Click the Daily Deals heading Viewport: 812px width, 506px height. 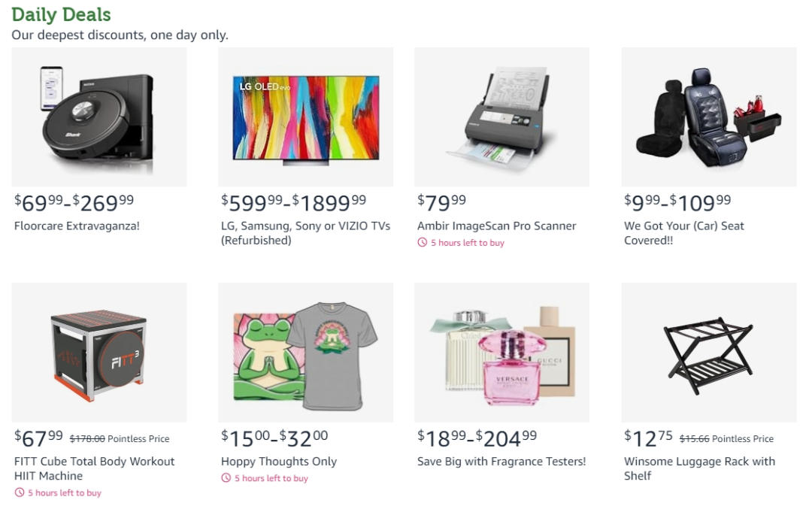click(62, 14)
